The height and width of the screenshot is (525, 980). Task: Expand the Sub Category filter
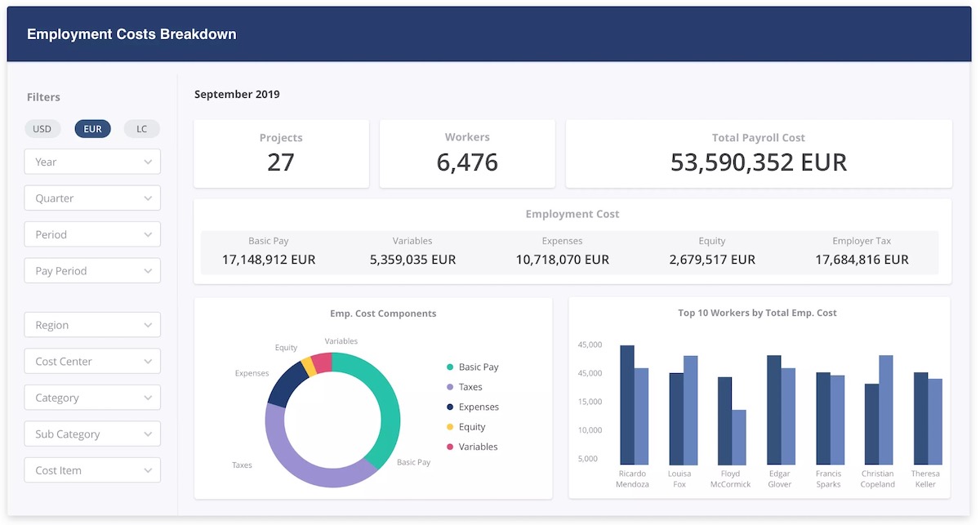point(92,434)
